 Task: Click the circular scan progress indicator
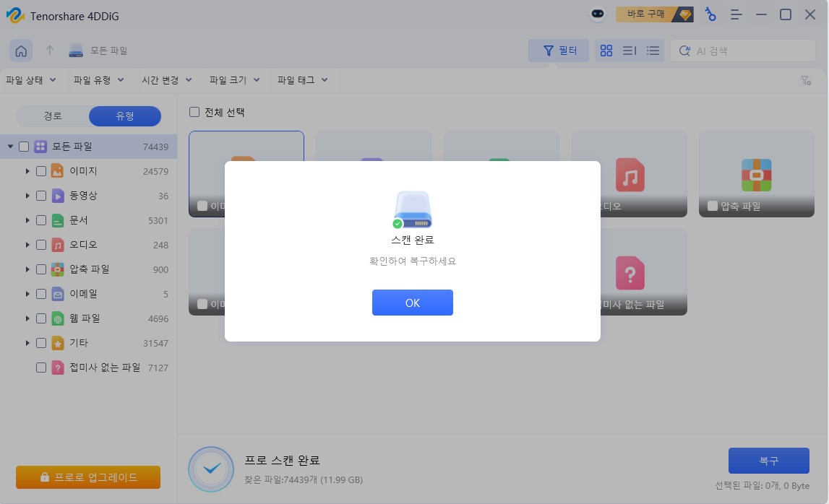[x=210, y=469]
